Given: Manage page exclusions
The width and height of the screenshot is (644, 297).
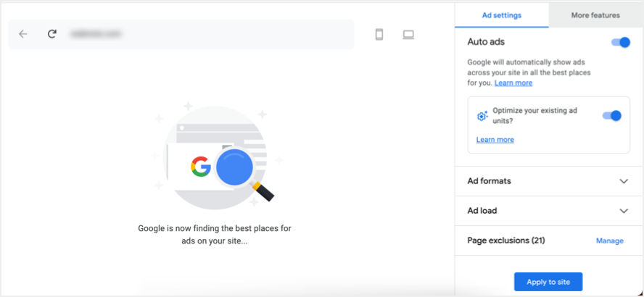Looking at the screenshot, I should (x=609, y=240).
